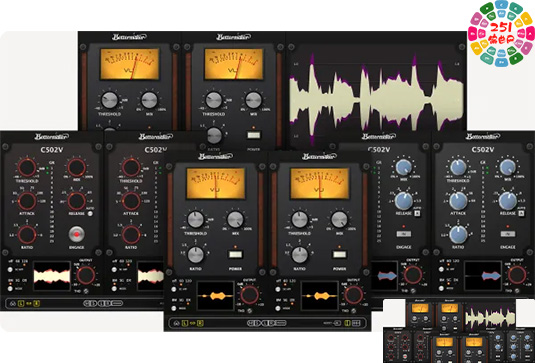
Task: Toggle ENGAGE switch on partly hidden blue-knob panel
Action: [x=403, y=234]
